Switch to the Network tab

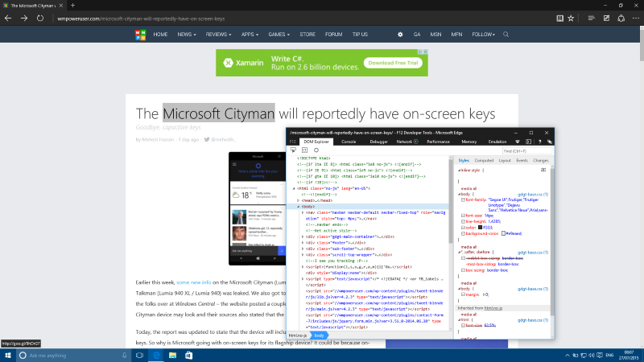coord(407,142)
